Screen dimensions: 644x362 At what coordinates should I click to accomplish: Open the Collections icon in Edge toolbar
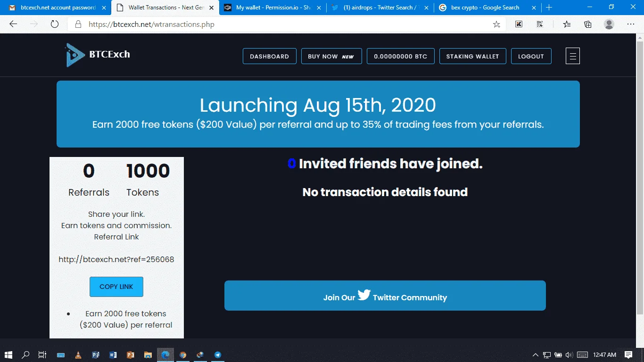[588, 25]
